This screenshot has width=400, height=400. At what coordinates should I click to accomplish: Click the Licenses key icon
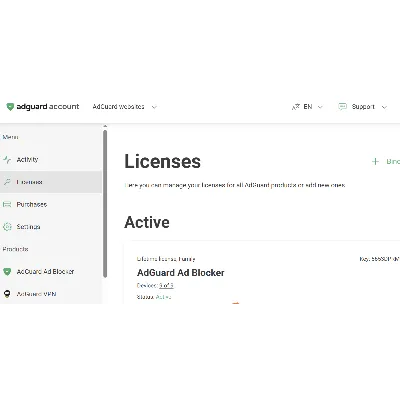click(x=7, y=182)
